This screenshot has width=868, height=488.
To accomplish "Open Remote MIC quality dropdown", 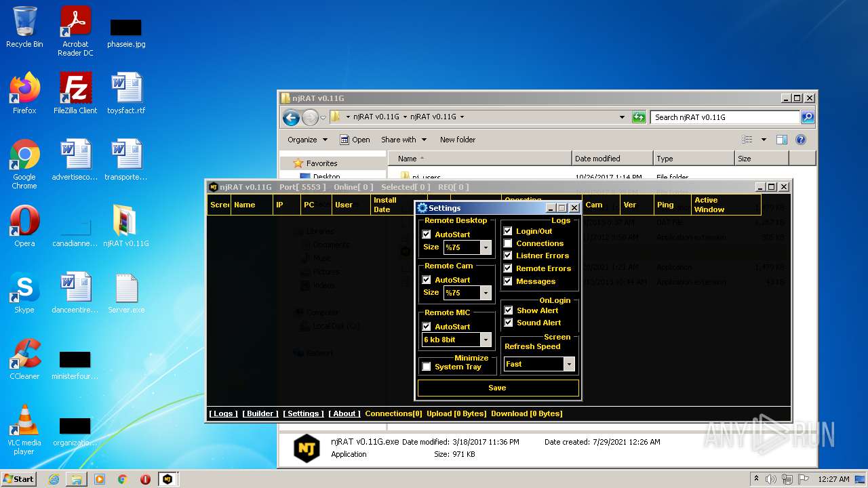I will coord(486,340).
